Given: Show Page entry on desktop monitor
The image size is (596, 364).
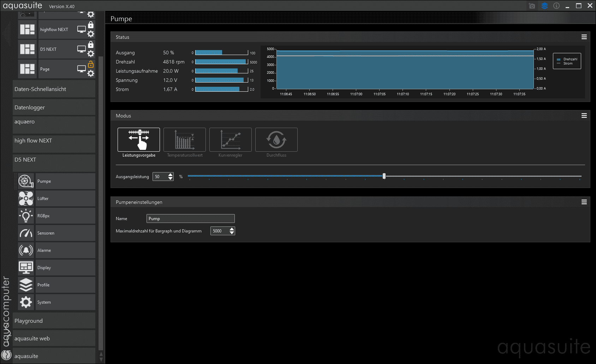Looking at the screenshot, I should [82, 69].
